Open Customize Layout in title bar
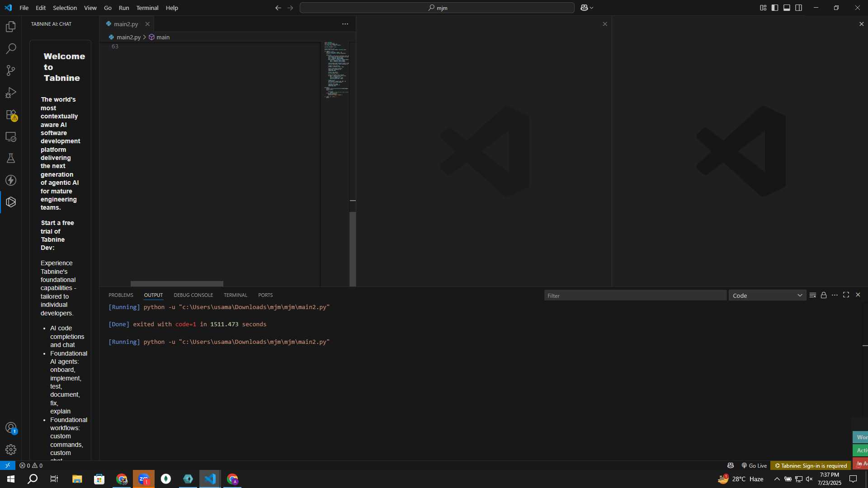Screen dimensions: 868x488 coord(763,8)
